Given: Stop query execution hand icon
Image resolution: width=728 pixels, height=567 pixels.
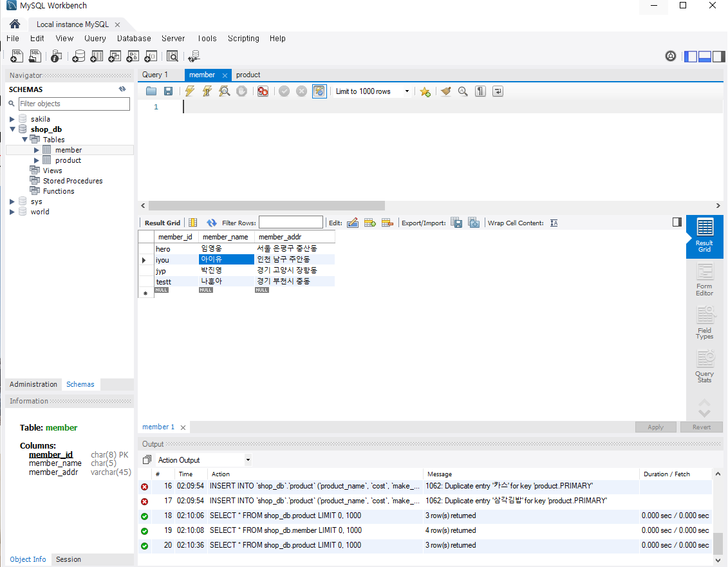Looking at the screenshot, I should pos(241,91).
